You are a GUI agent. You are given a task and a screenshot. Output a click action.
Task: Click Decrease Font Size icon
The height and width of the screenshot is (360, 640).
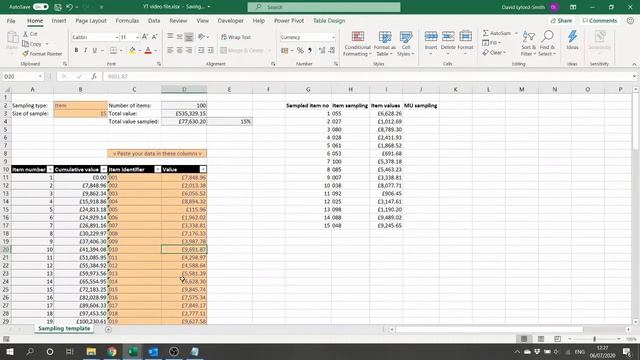click(x=154, y=37)
